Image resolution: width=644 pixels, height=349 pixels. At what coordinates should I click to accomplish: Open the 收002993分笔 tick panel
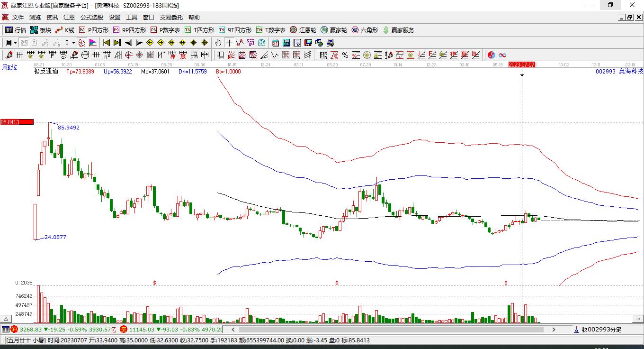(x=598, y=329)
